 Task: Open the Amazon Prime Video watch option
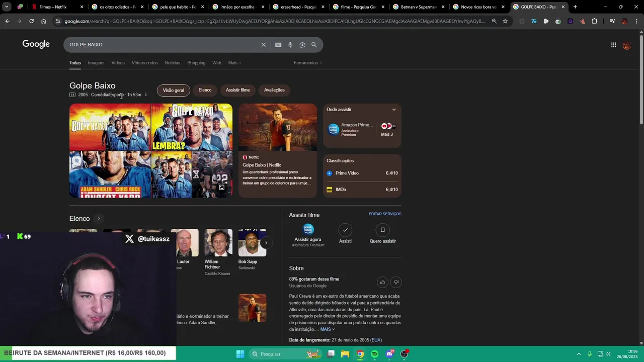(350, 130)
